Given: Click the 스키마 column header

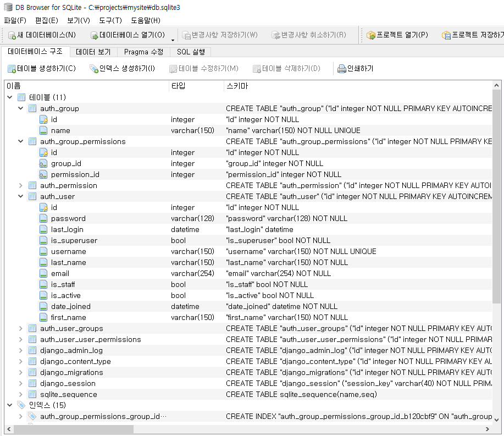Looking at the screenshot, I should pos(358,86).
